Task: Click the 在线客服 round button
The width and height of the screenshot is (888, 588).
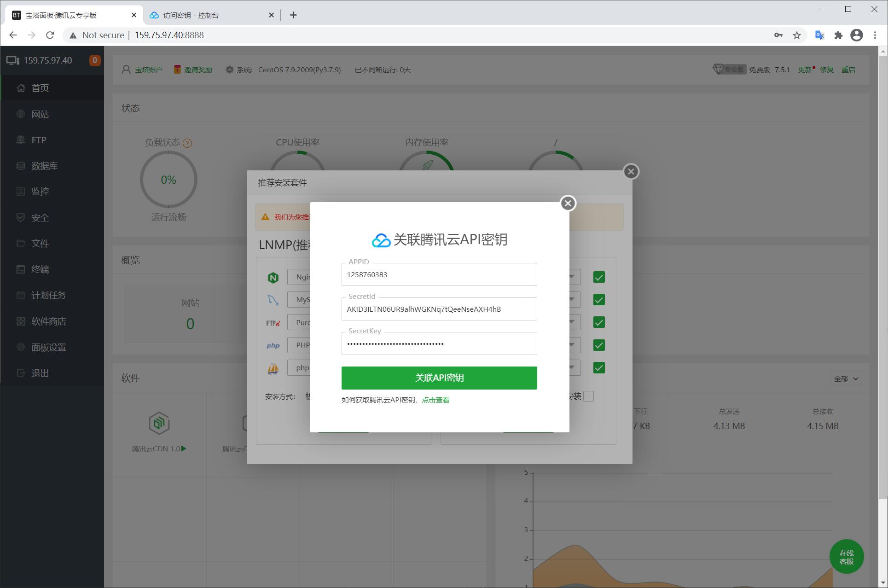Action: click(x=847, y=557)
